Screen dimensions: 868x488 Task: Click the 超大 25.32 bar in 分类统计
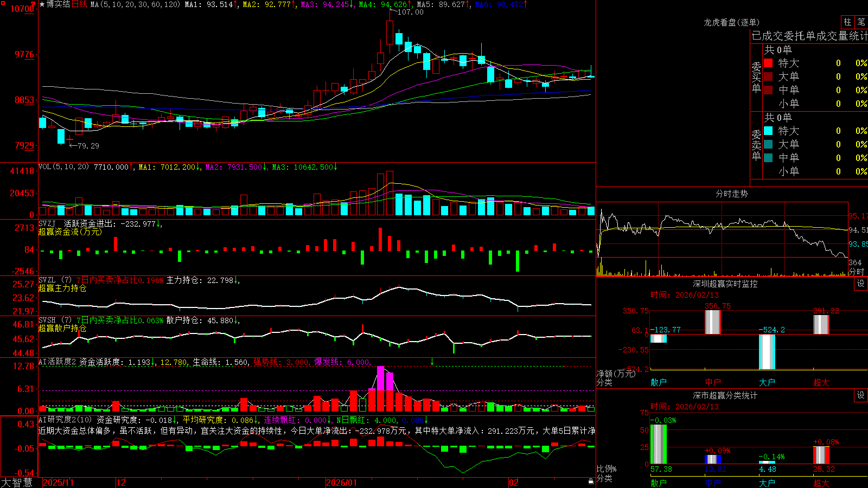[x=821, y=455]
